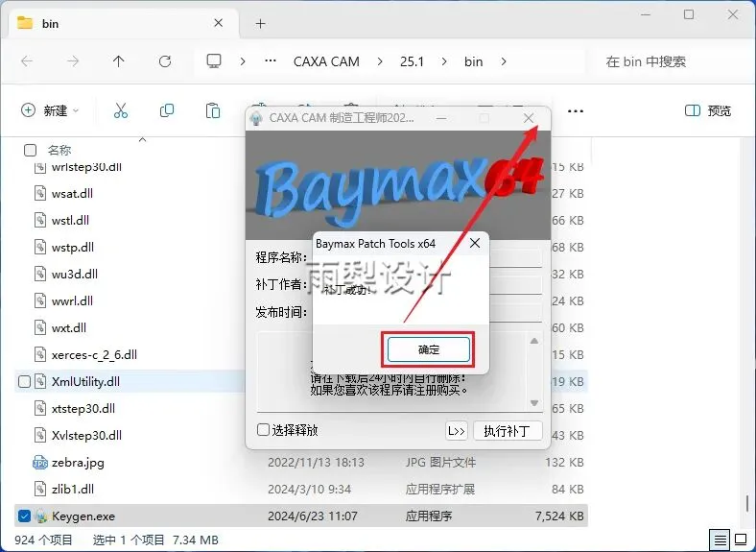Close the Baymax Patch Tools x64 dialog
The height and width of the screenshot is (552, 756).
475,243
